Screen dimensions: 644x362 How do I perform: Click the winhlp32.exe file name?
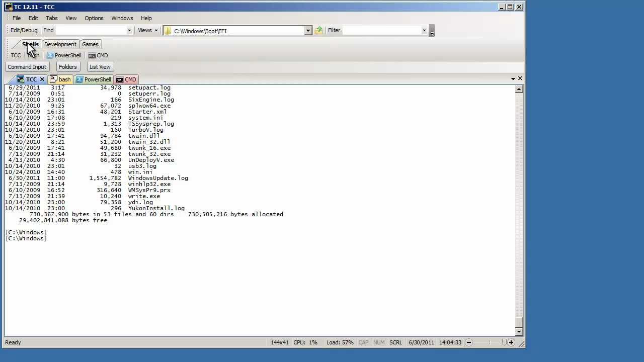coord(149,184)
